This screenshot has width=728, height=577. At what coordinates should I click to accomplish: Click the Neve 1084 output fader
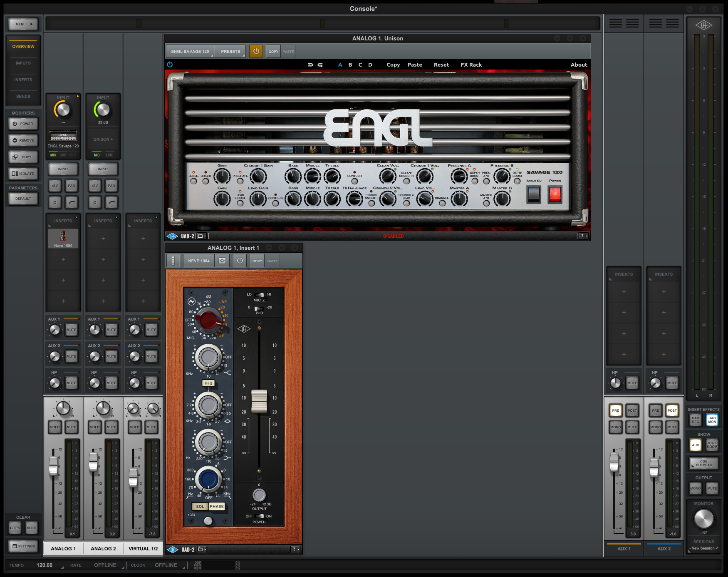tap(259, 401)
